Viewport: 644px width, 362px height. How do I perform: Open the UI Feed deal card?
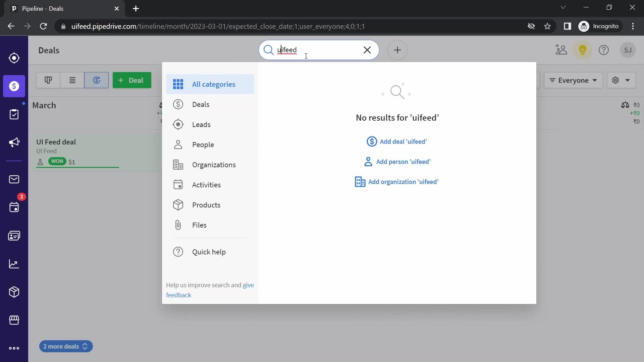click(97, 153)
